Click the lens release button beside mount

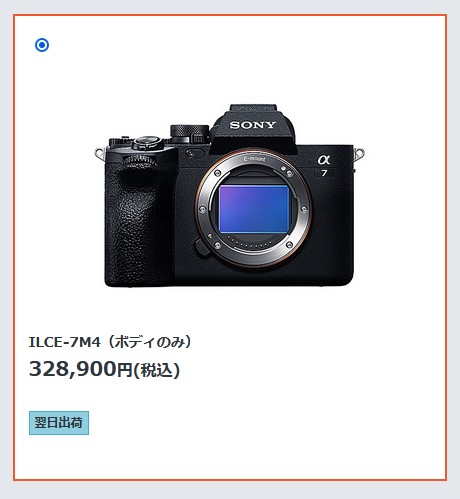click(201, 249)
